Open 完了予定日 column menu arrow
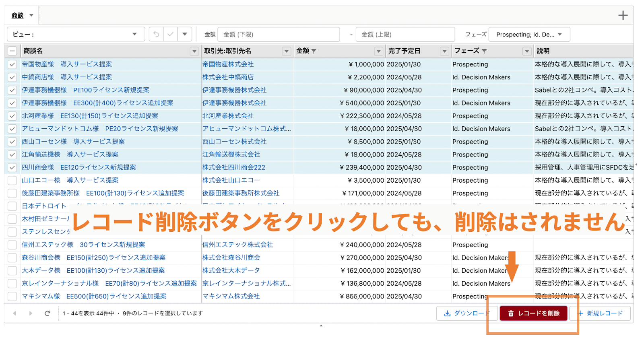The height and width of the screenshot is (348, 644). click(444, 51)
